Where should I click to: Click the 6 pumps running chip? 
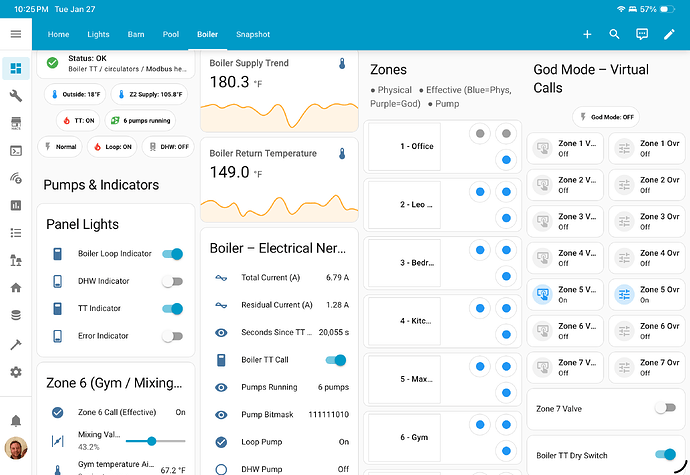pos(140,120)
